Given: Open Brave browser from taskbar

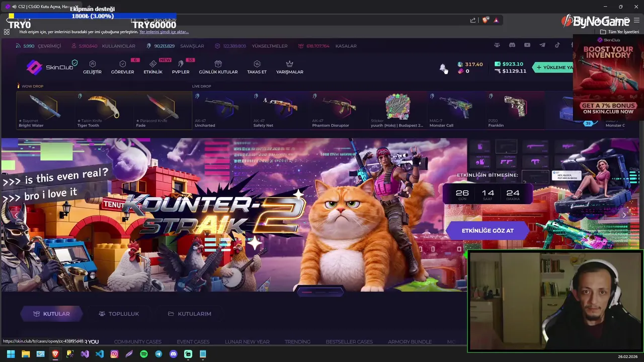Looking at the screenshot, I should [x=55, y=354].
